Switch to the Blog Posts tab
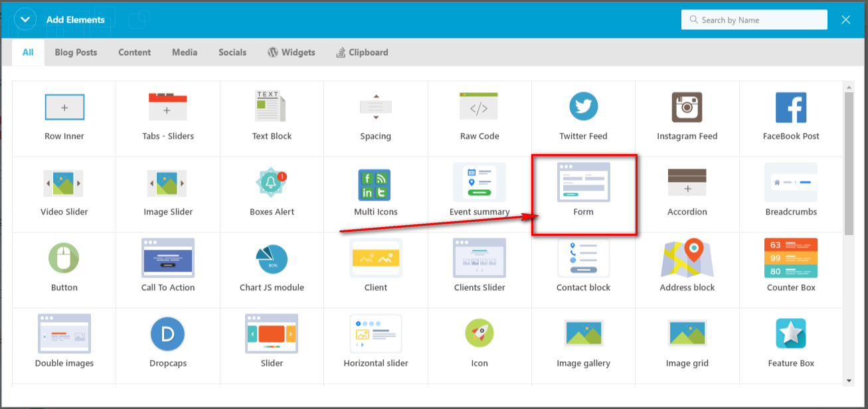The image size is (868, 409). (76, 52)
